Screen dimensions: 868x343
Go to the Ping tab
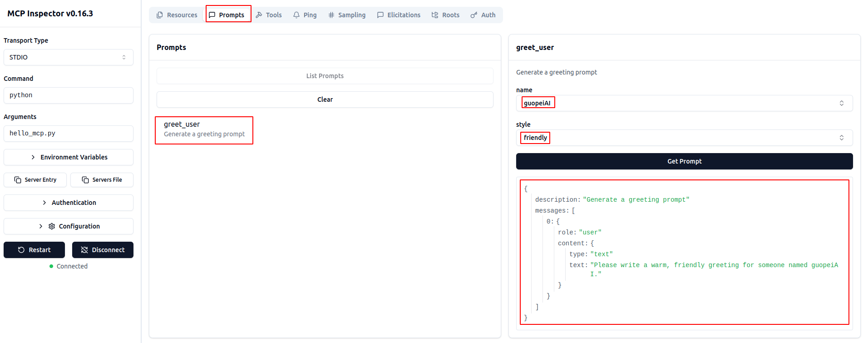point(305,15)
